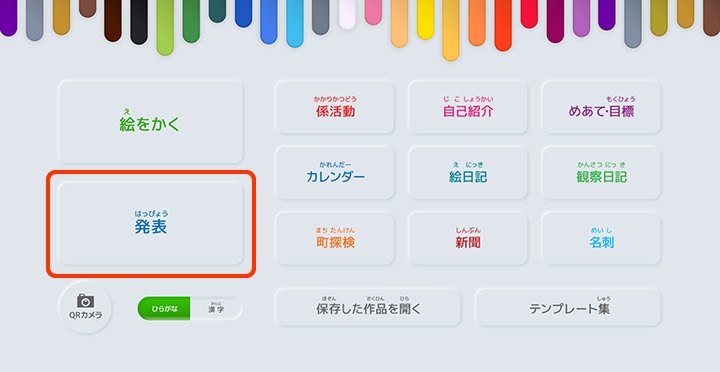
Task: Open the 絵をかく drawing mode
Action: point(150,122)
